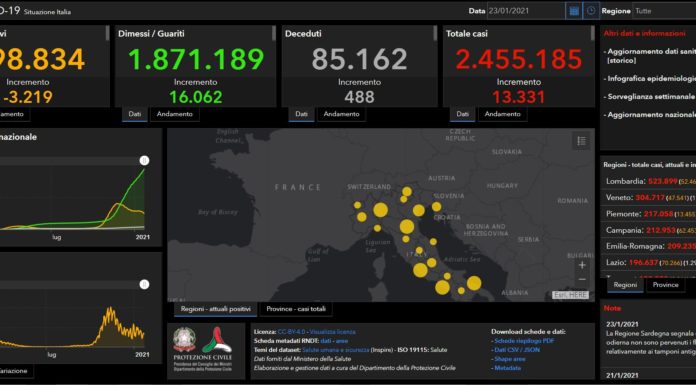Open Andamento tab under Totale casi
Image resolution: width=696 pixels, height=385 pixels.
tap(502, 114)
